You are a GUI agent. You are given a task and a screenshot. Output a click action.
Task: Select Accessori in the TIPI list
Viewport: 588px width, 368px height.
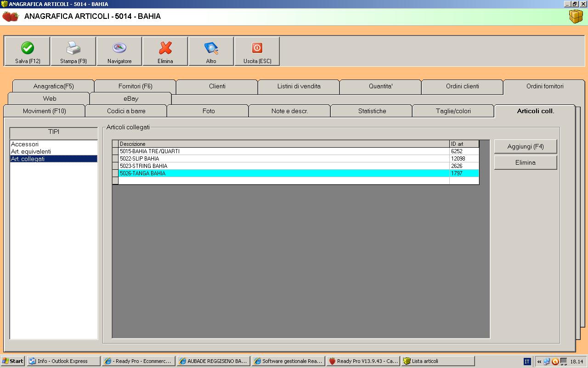click(54, 144)
